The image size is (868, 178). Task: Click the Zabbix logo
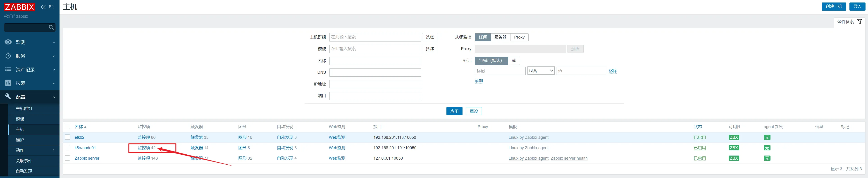(x=19, y=7)
